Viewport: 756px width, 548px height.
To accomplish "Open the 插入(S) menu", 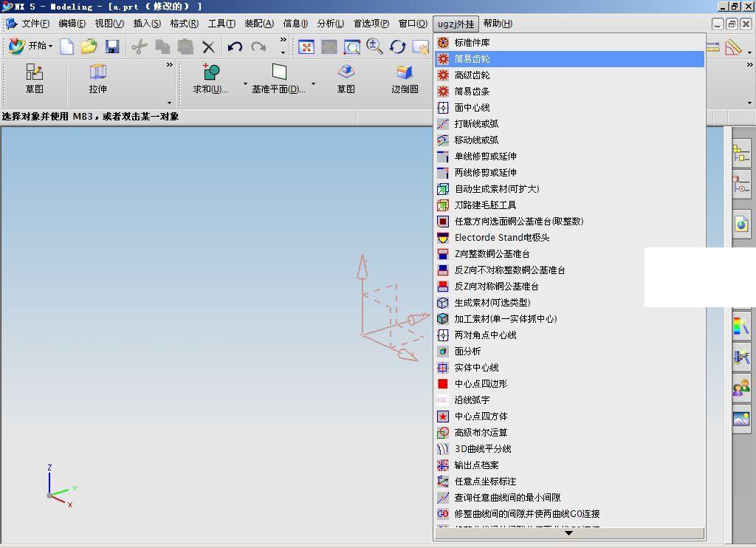I will point(147,24).
